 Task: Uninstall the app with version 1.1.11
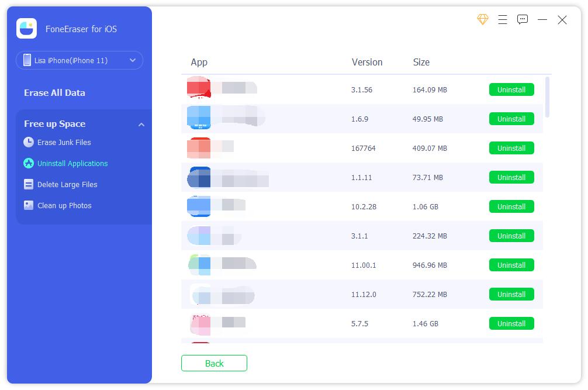click(x=511, y=177)
